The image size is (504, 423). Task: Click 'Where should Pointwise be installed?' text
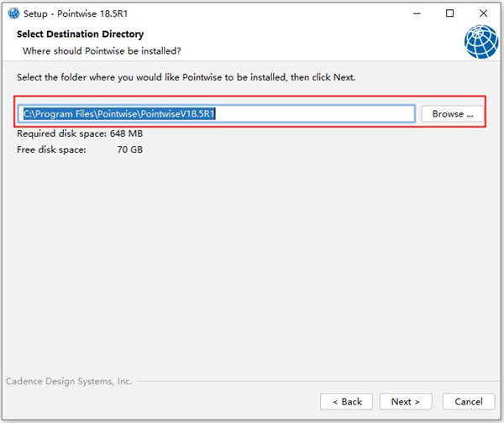[x=102, y=51]
